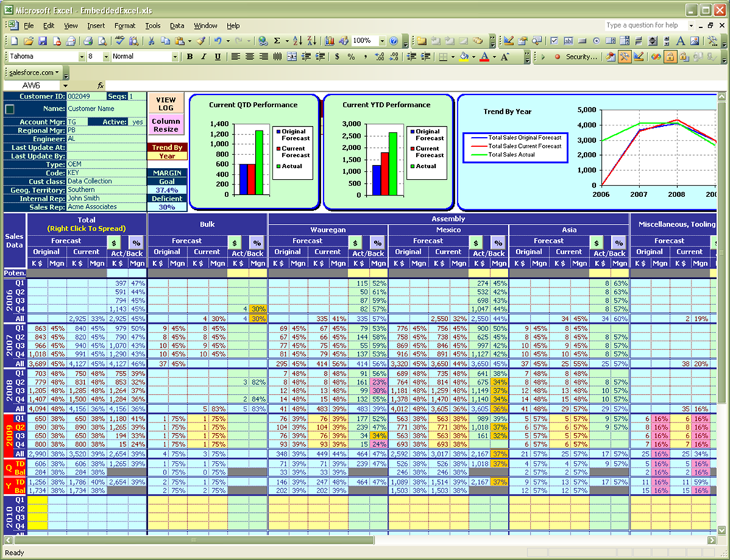Toggle Design Mode in the Control Toolbox
The height and width of the screenshot is (560, 730).
508,41
